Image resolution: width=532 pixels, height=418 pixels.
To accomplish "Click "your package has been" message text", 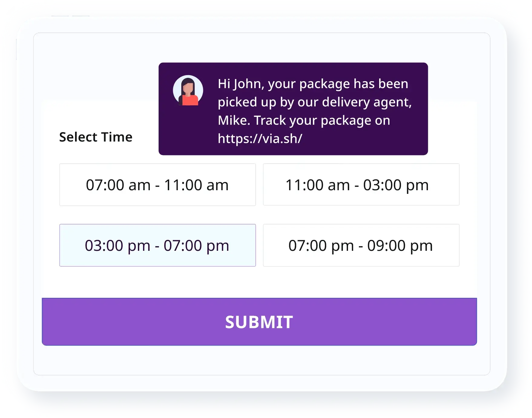I will pos(338,84).
